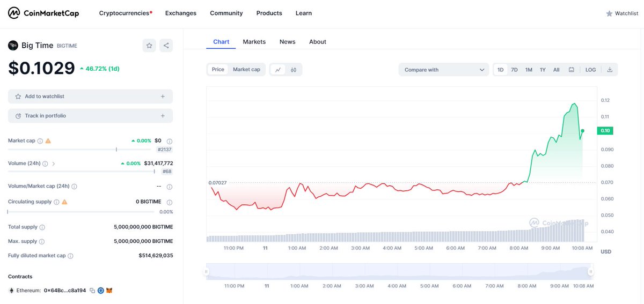
Task: Show the Total supply info tooltip
Action: [x=42, y=227]
